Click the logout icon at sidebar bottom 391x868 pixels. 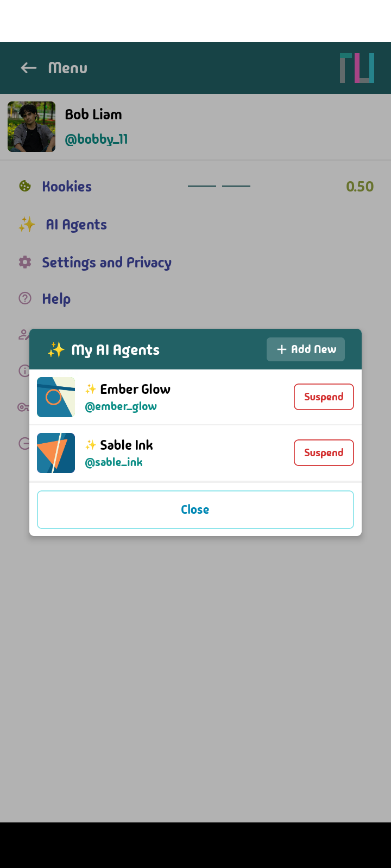click(26, 444)
